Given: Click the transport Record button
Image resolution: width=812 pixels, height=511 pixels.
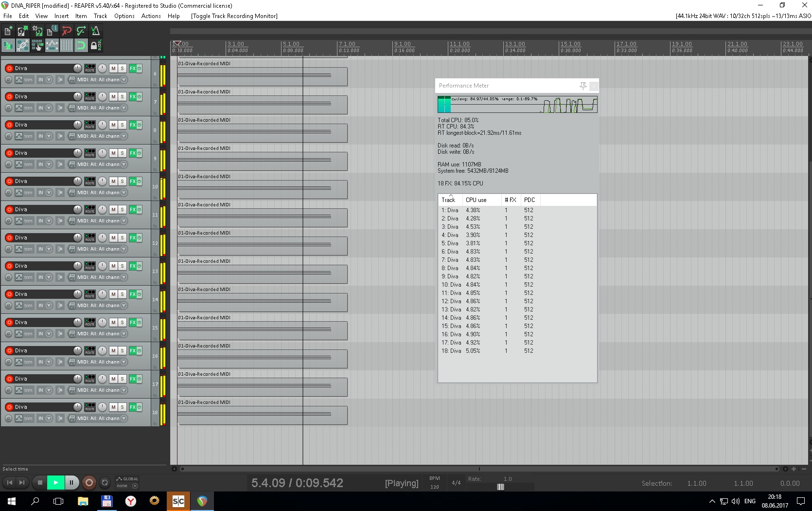Looking at the screenshot, I should (89, 483).
